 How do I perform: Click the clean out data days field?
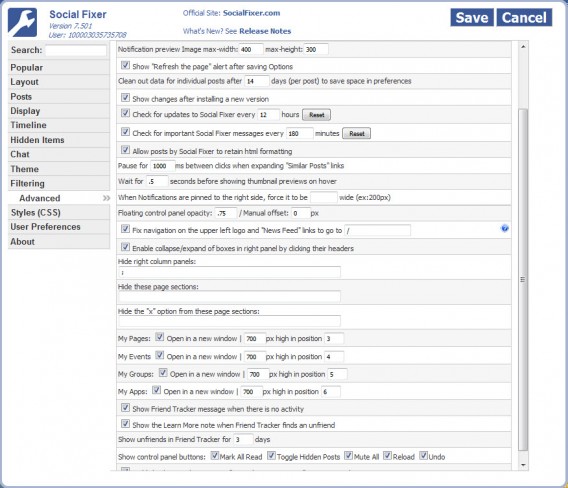(257, 81)
